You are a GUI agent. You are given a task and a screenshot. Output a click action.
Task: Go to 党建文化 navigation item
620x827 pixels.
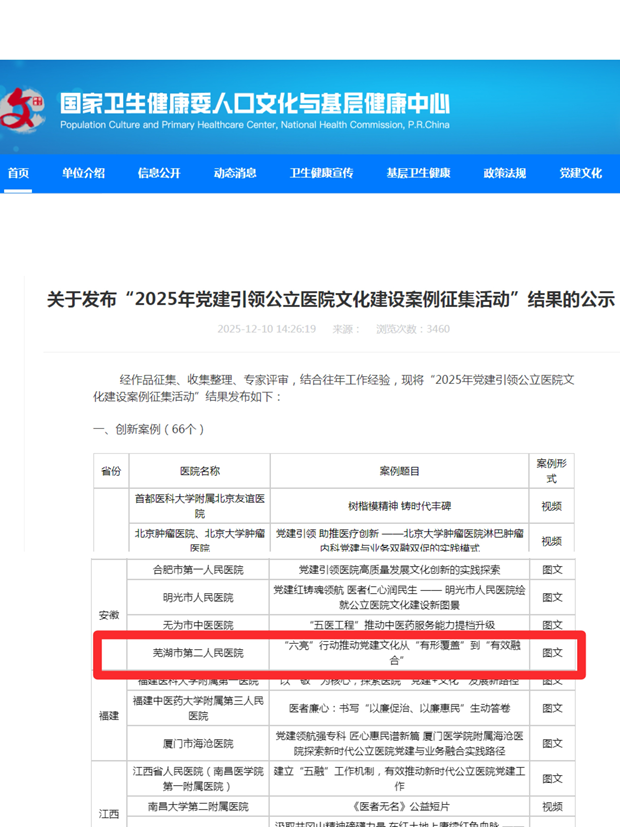(580, 173)
